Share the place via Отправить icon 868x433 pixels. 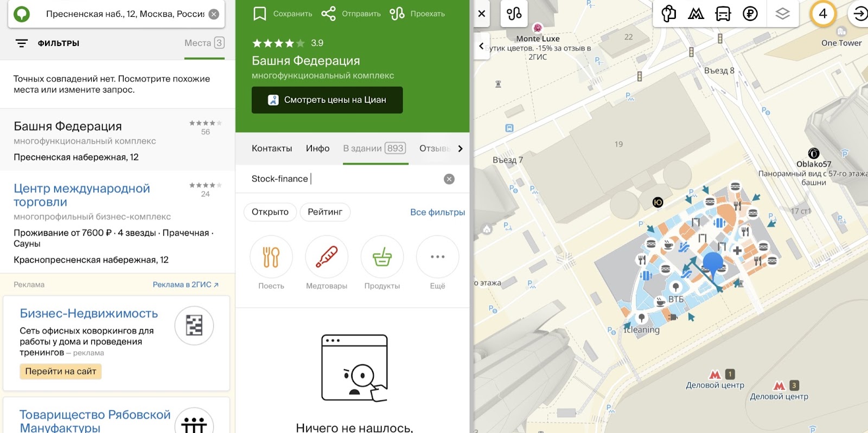[x=328, y=14]
